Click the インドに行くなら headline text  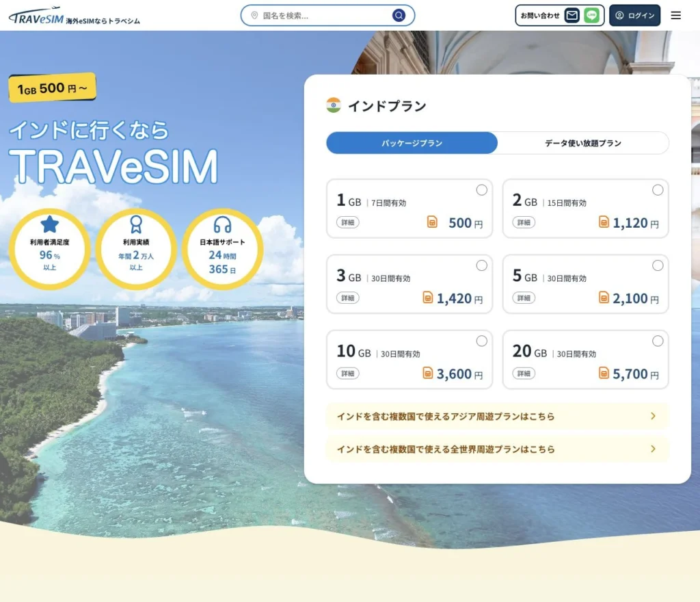click(x=90, y=131)
